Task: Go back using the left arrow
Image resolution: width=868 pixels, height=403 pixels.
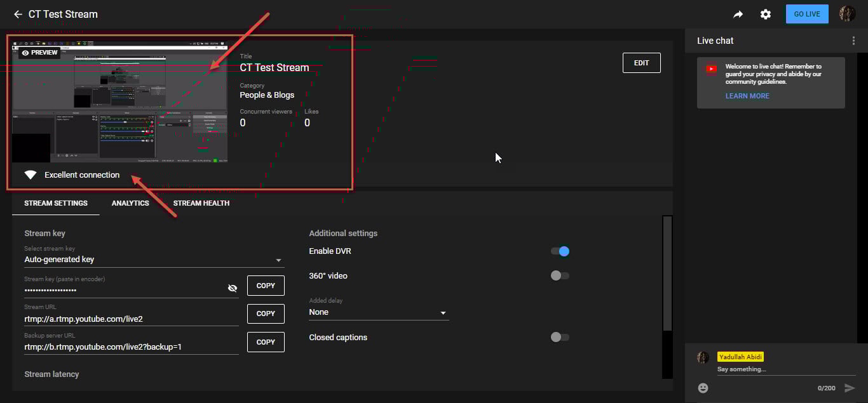Action: click(x=18, y=14)
